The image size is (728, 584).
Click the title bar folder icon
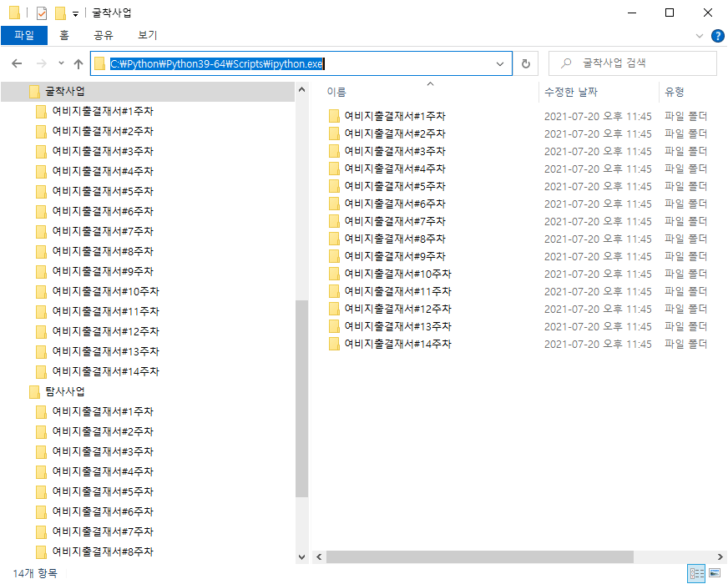click(14, 13)
